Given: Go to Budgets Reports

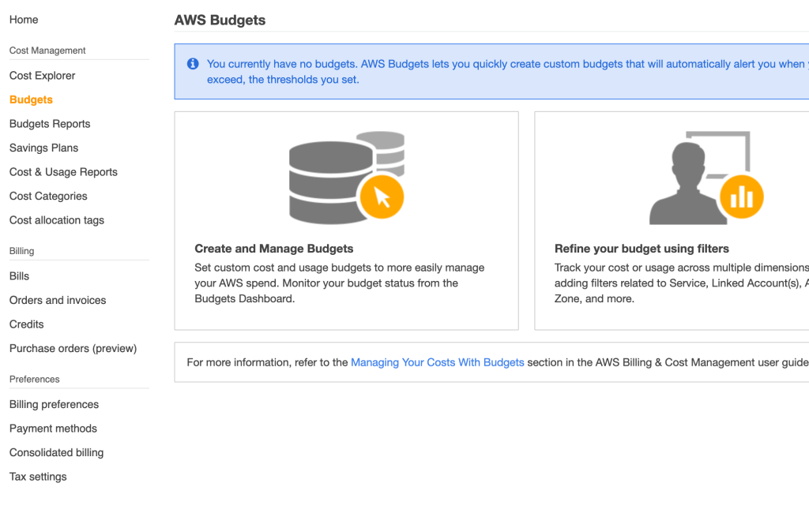Looking at the screenshot, I should coord(50,124).
